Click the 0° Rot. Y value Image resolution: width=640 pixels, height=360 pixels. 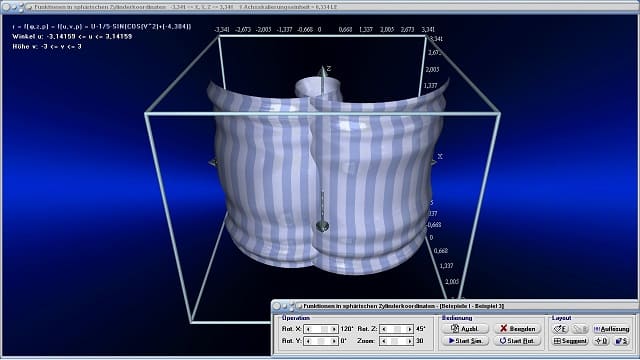tap(344, 341)
